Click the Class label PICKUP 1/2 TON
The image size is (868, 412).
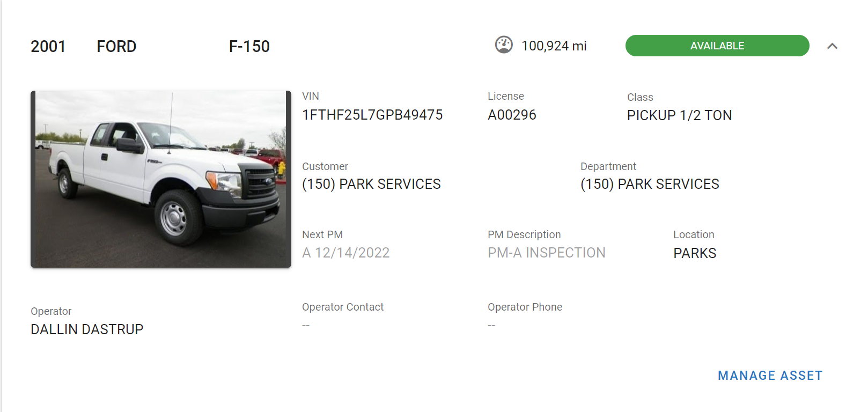click(x=679, y=115)
